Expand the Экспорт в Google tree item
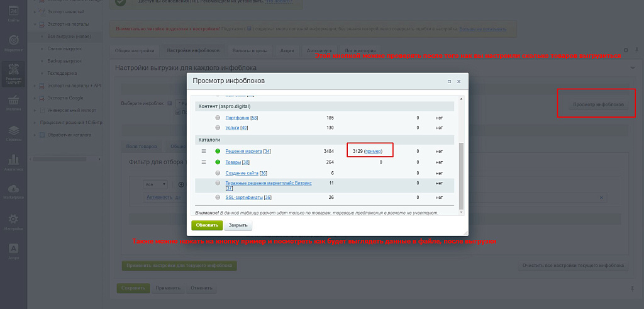Screen dimensions: 644x309 pyautogui.click(x=35, y=98)
